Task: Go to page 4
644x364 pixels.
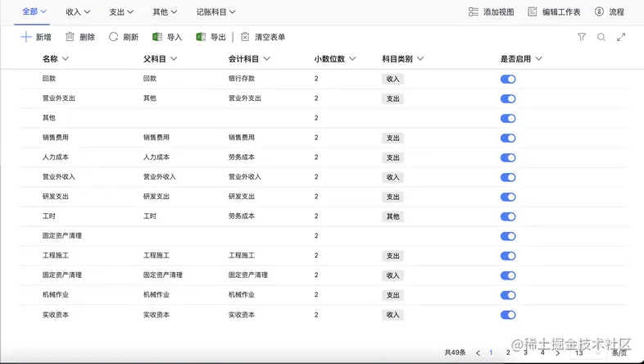Action: (x=542, y=353)
